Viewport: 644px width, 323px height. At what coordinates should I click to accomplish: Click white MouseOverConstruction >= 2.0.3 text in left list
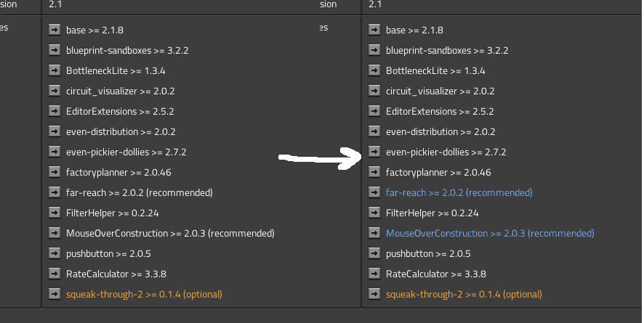point(170,233)
